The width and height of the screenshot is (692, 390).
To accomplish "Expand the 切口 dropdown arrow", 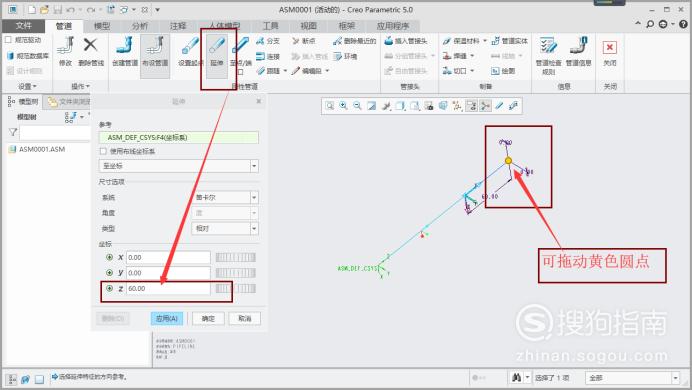I will point(472,71).
